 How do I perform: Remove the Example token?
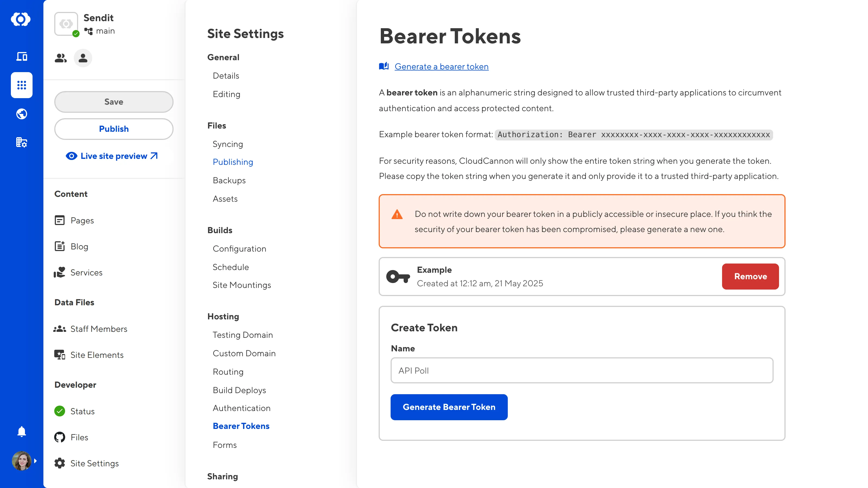[x=750, y=276]
